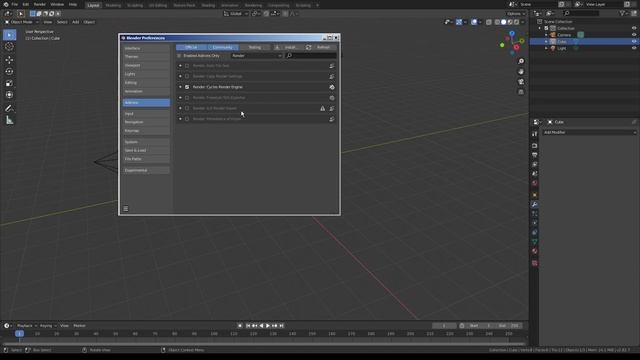Open the Keymap preferences section
Screen dimensions: 640x360
(x=146, y=131)
